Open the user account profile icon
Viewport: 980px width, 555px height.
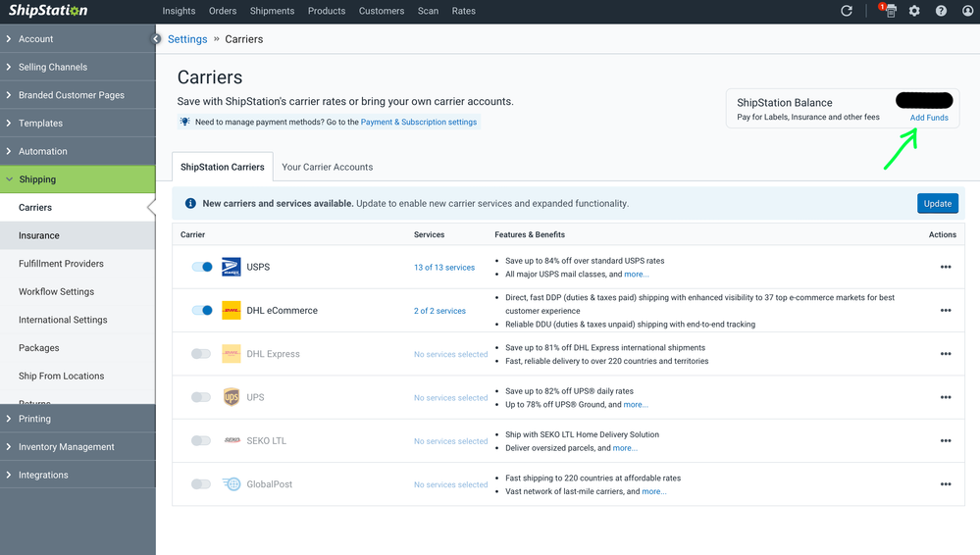tap(965, 11)
